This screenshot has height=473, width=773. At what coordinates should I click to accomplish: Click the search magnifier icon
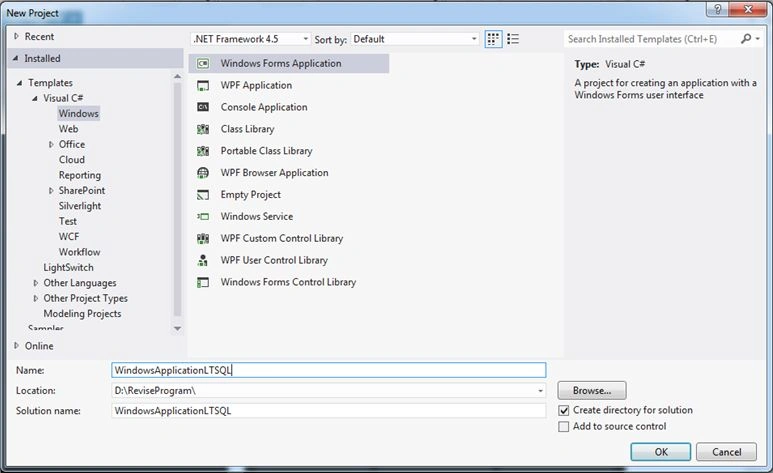point(746,38)
